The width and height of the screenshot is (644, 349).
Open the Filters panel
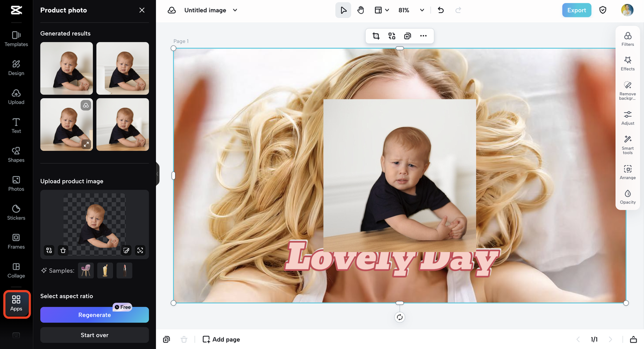627,39
